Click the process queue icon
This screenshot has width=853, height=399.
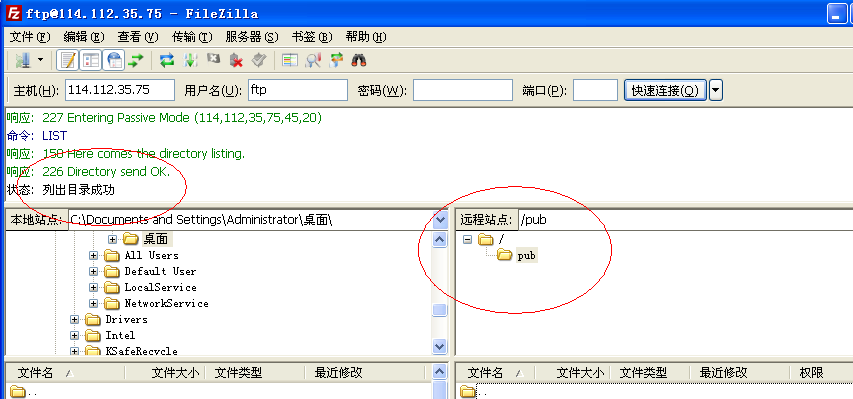coord(190,60)
